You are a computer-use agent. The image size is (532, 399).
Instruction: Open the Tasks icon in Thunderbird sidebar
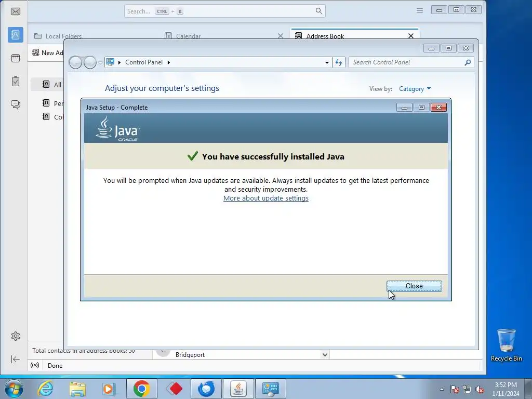tap(15, 81)
